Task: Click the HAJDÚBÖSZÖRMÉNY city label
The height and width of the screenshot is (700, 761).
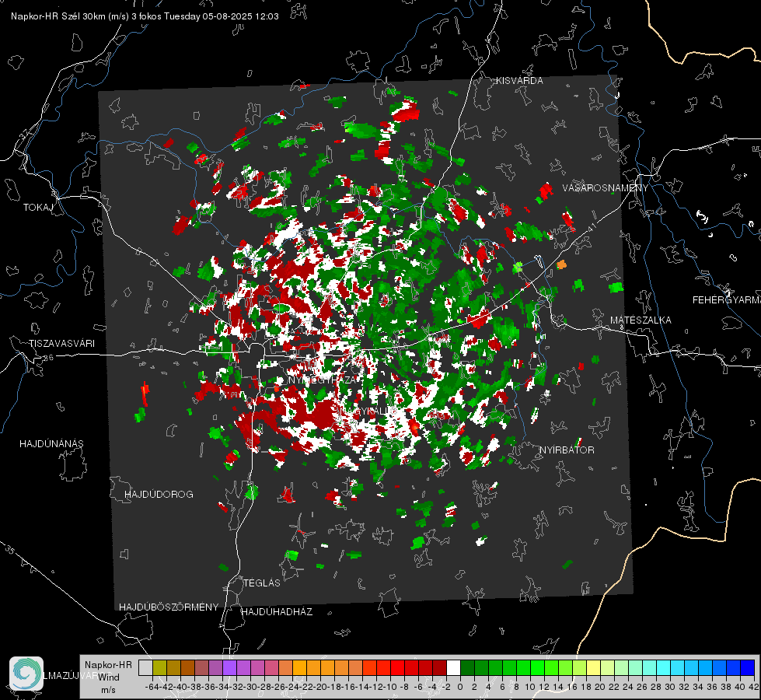Action: coord(169,607)
